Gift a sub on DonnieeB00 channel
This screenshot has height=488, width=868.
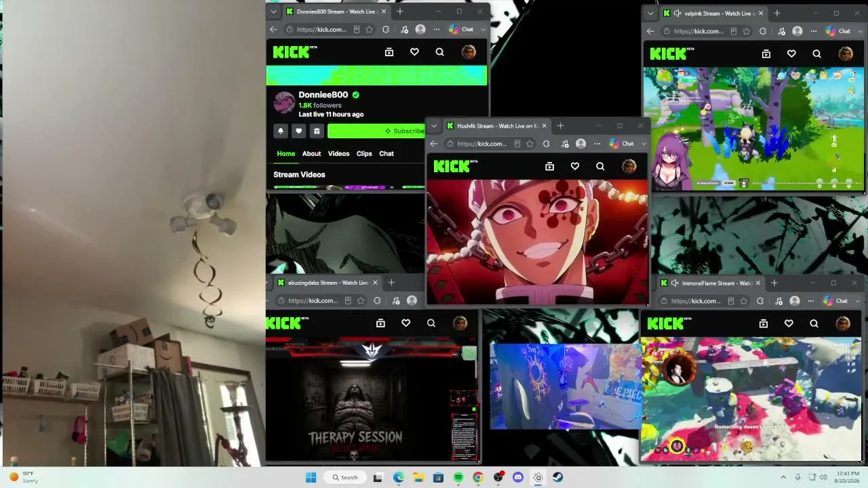click(x=317, y=131)
